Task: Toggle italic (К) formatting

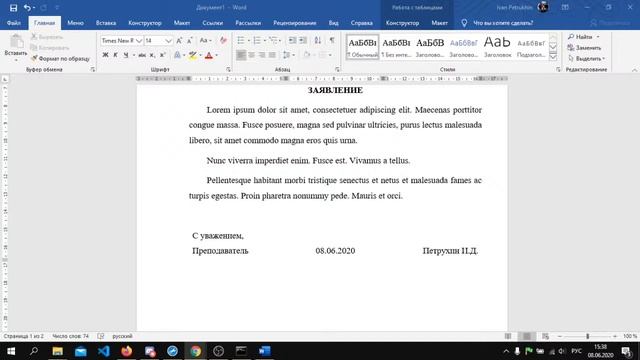Action: 116,55
